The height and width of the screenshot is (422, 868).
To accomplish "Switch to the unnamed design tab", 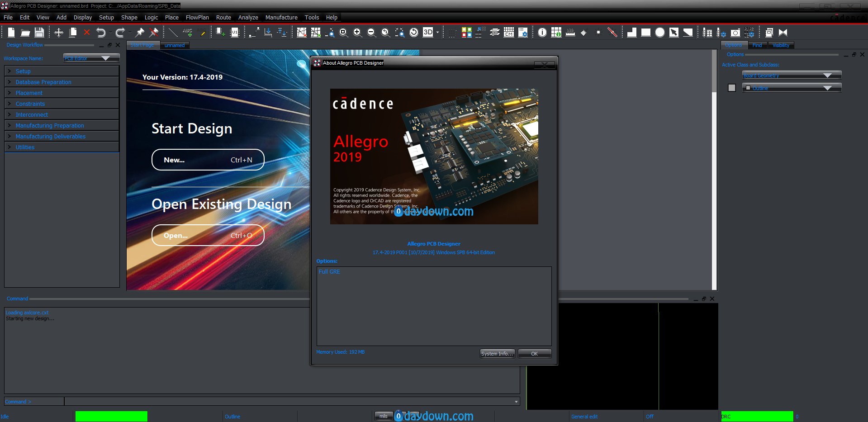I will pos(175,45).
